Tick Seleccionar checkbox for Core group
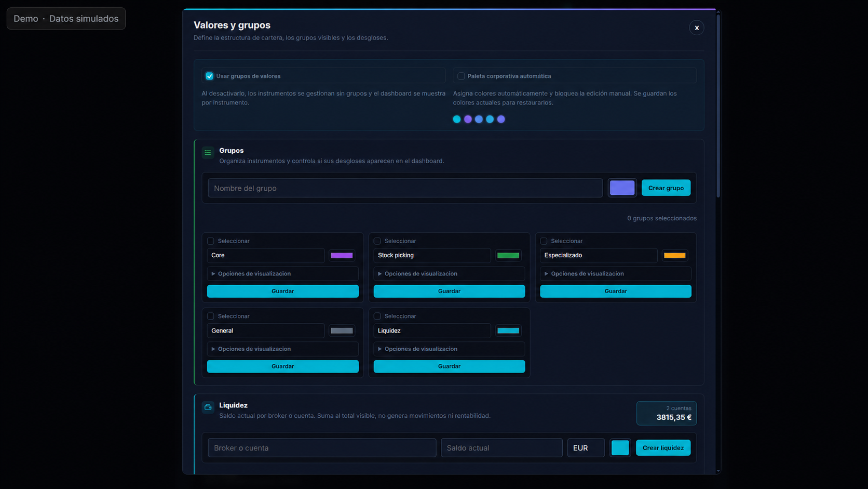The width and height of the screenshot is (868, 489). click(x=210, y=241)
